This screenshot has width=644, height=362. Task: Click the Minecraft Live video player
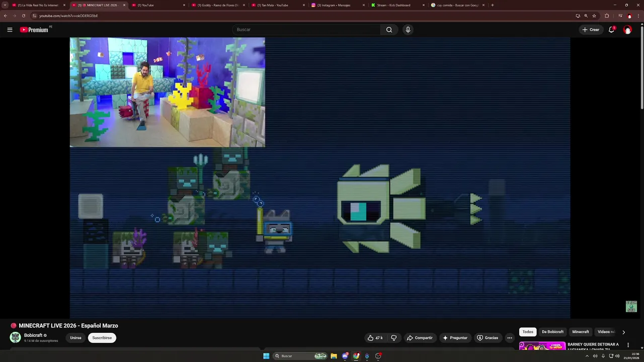point(320,177)
